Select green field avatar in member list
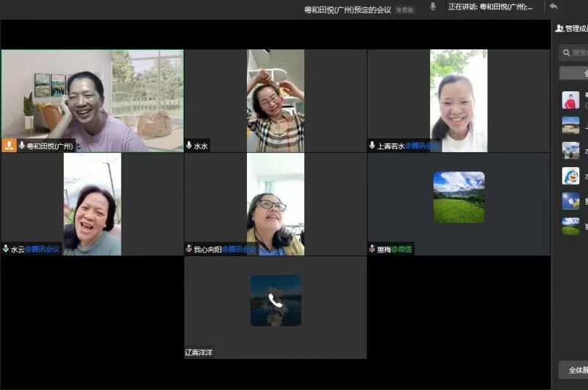 [570, 226]
